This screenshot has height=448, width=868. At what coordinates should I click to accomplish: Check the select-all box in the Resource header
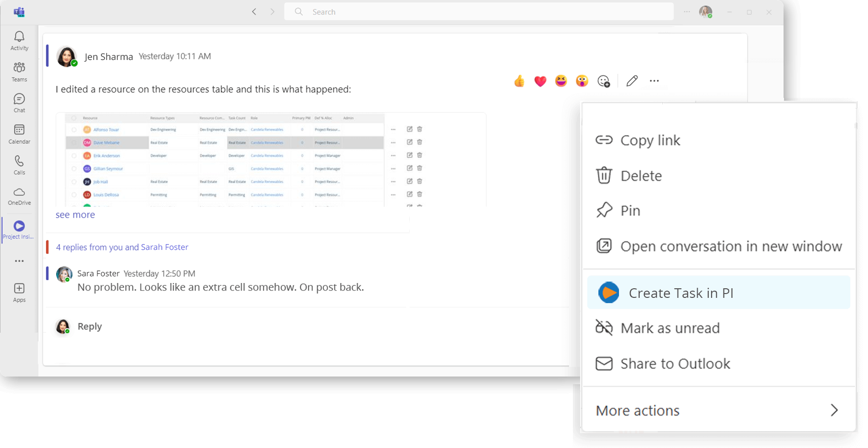(x=73, y=118)
